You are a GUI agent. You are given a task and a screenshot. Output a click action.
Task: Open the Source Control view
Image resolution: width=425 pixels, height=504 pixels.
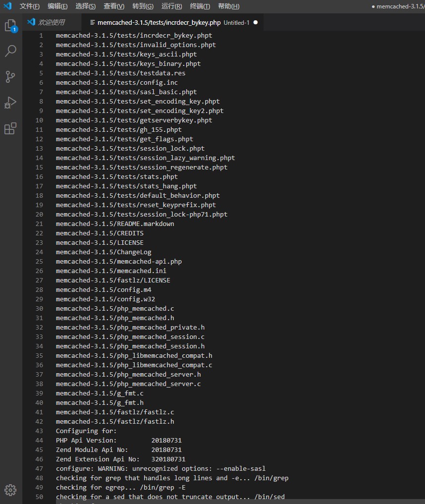[10, 76]
